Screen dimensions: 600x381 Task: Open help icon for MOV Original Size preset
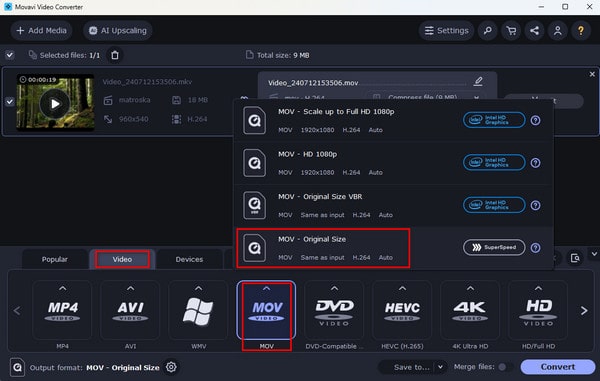tap(535, 248)
